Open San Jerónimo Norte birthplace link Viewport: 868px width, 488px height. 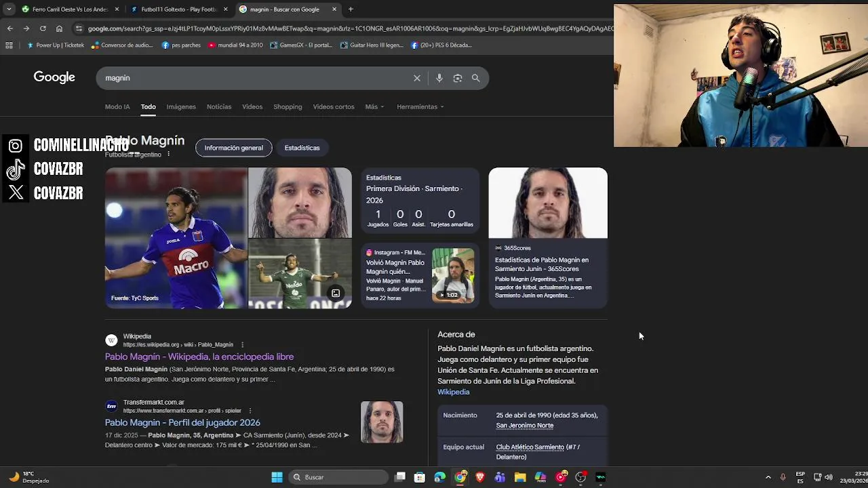(525, 426)
